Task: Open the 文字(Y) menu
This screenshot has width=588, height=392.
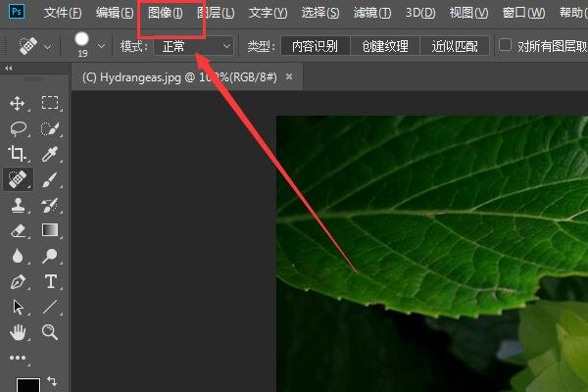Action: [268, 13]
